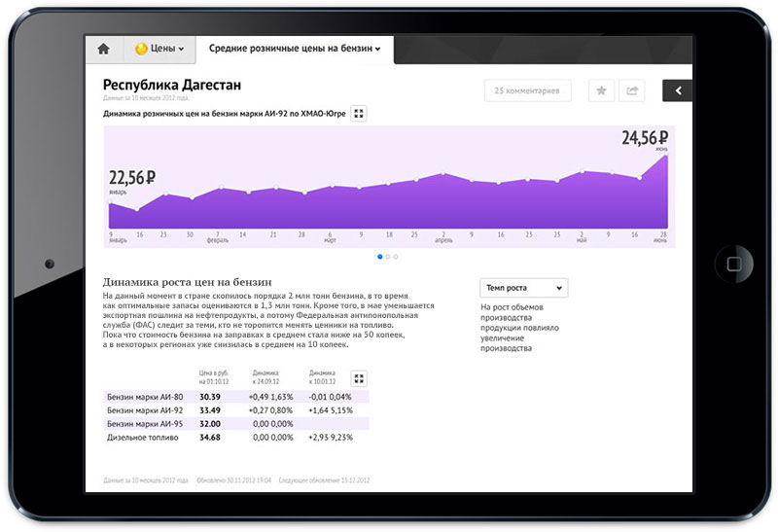The width and height of the screenshot is (778, 532).
Task: Open the 25 комментариев button
Action: pos(527,90)
